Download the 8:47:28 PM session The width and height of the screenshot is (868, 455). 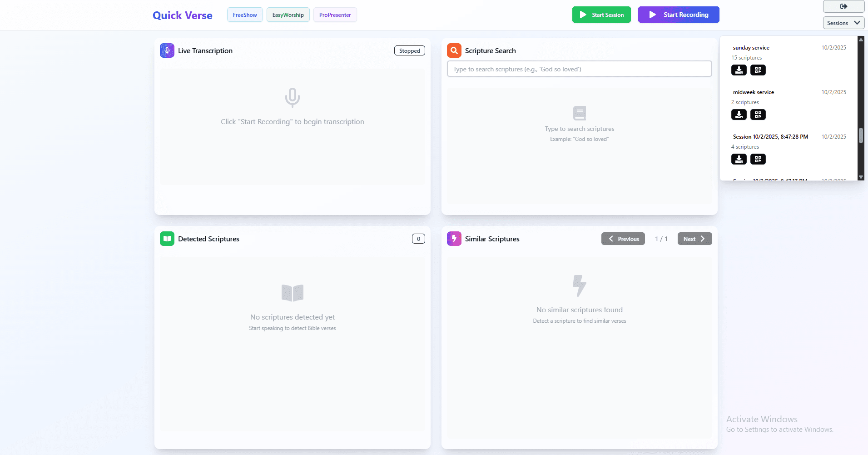coord(739,159)
